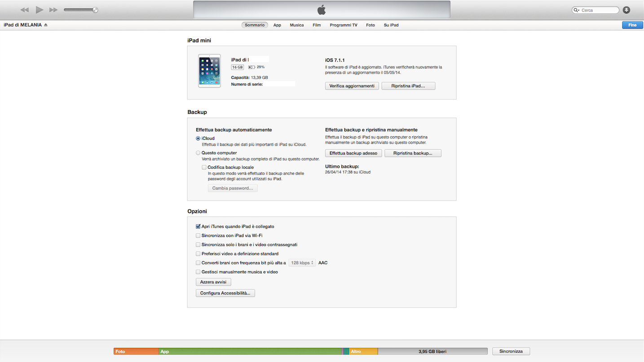Click the disabled Cambia password... button
The image size is (644, 362).
(233, 188)
